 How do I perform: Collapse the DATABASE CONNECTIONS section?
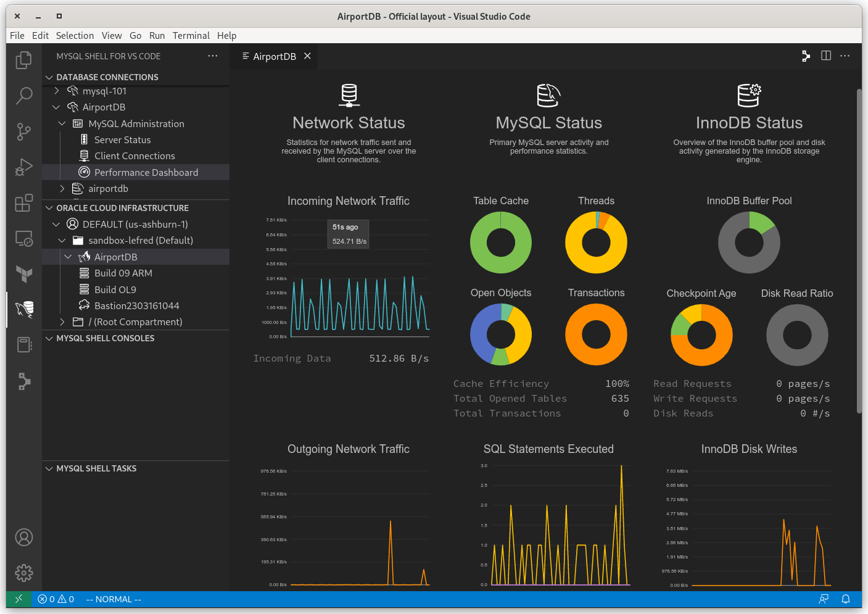[49, 77]
